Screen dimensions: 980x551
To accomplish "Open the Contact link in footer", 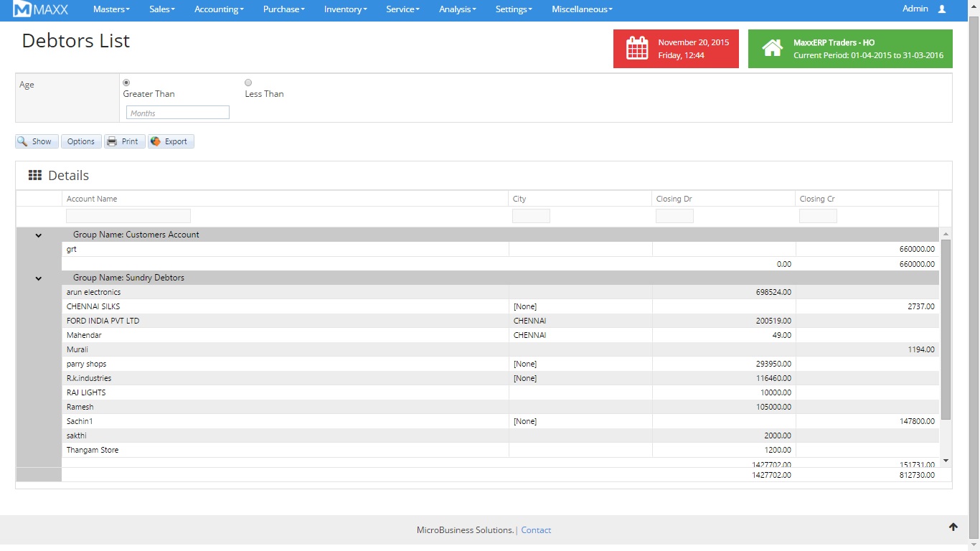I will [x=536, y=530].
